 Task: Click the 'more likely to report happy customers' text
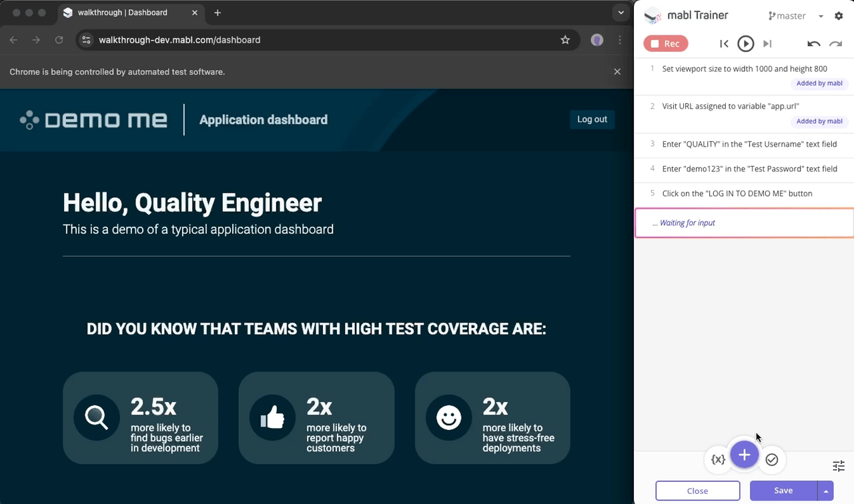pos(336,438)
